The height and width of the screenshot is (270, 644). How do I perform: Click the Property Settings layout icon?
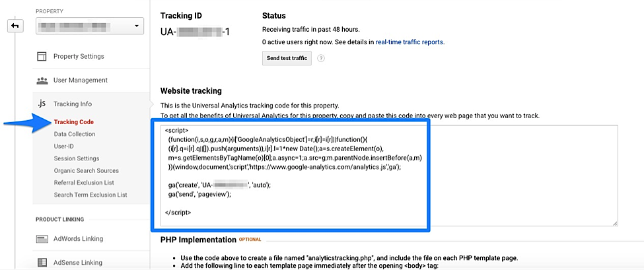click(42, 56)
